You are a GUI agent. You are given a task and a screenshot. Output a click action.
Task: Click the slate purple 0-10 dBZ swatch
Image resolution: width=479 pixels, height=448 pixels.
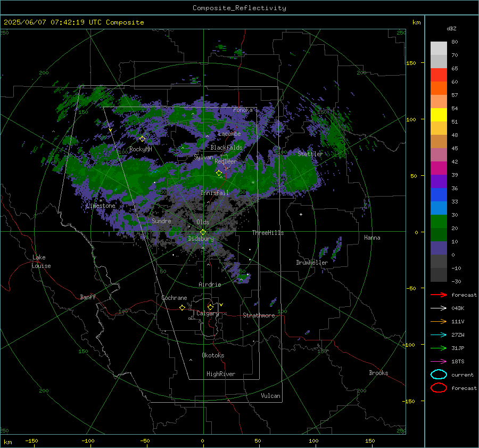439,248
